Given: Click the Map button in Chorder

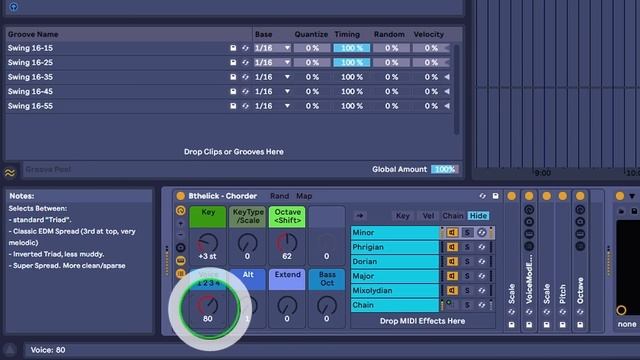Looking at the screenshot, I should point(304,196).
